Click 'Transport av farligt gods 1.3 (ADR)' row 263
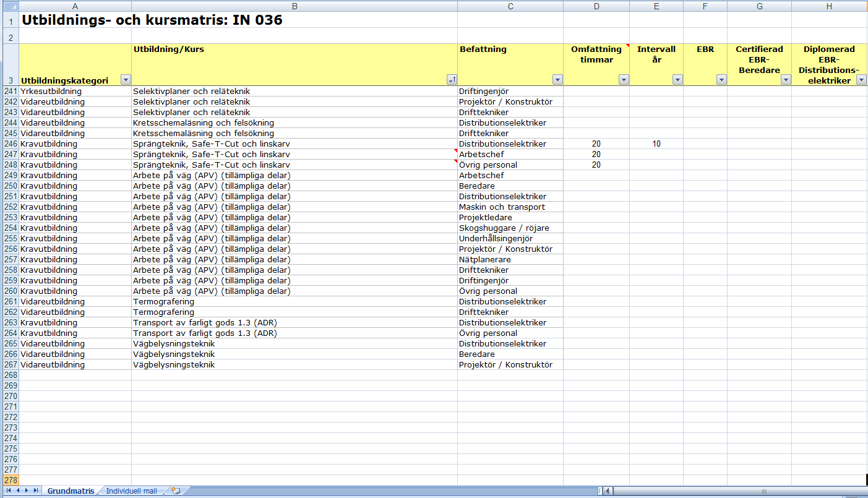 (294, 322)
